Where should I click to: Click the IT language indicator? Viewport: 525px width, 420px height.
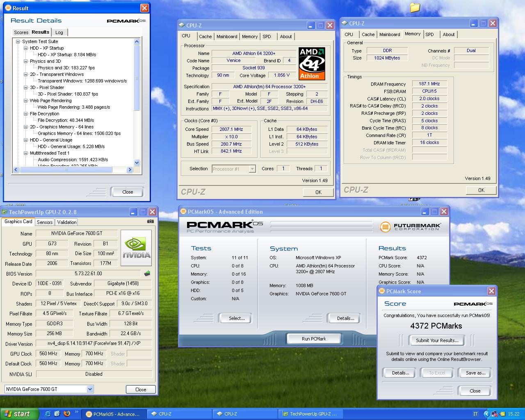475,414
